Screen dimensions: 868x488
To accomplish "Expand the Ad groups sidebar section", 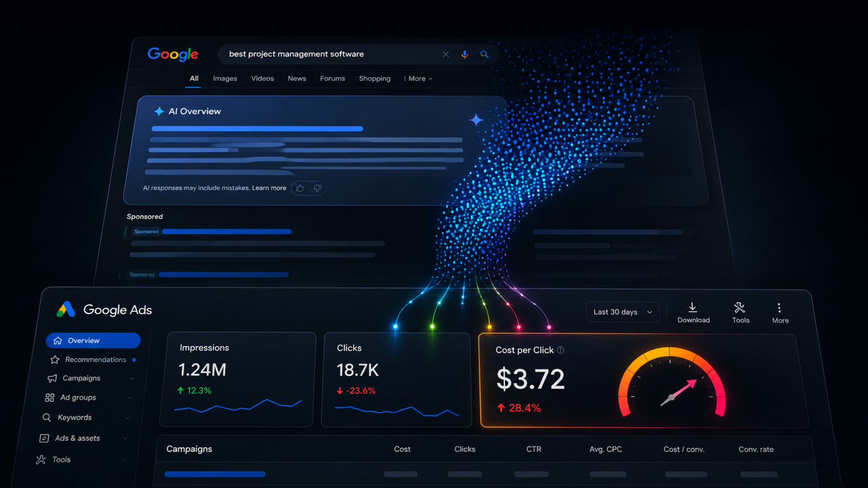I will tap(88, 397).
